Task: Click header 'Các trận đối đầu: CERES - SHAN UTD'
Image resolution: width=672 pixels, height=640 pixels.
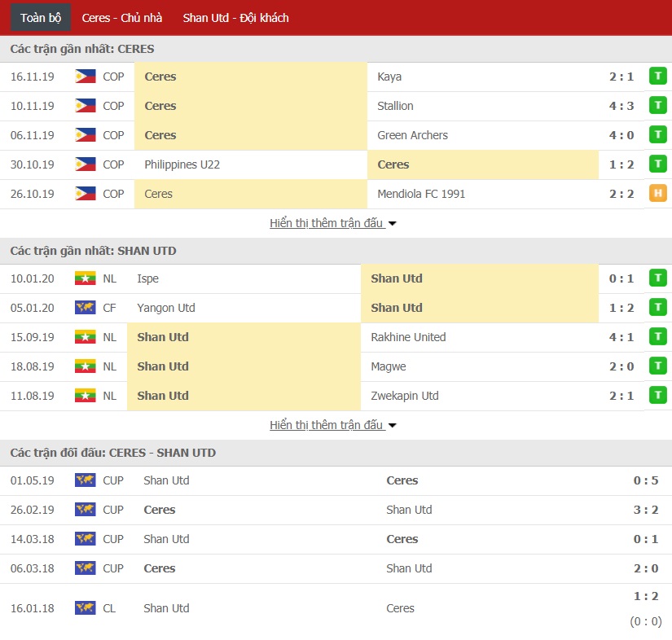Action: pyautogui.click(x=112, y=453)
